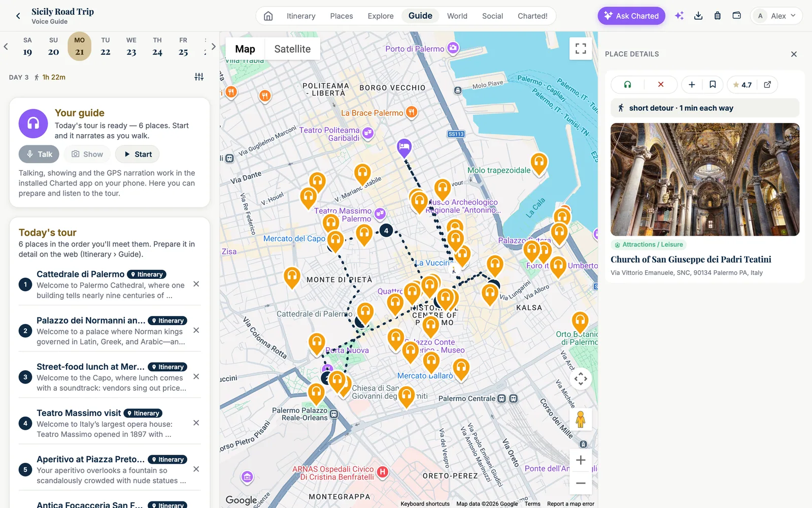Open the church interior photo thumbnail
The height and width of the screenshot is (508, 812).
(x=705, y=179)
